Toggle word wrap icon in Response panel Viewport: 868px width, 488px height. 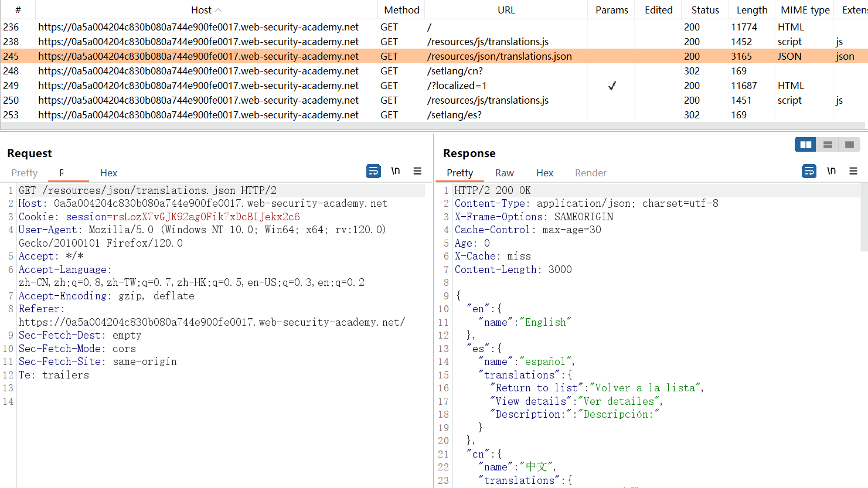809,171
